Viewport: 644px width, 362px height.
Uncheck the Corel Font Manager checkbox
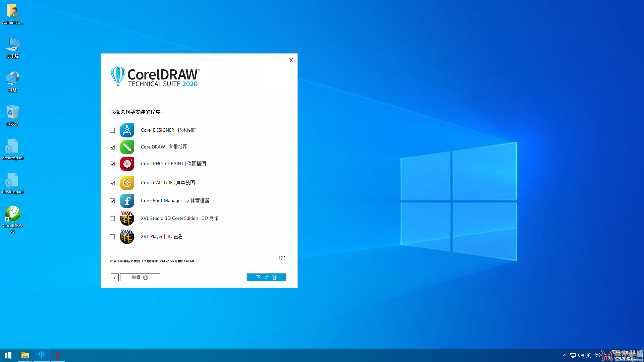pyautogui.click(x=112, y=201)
